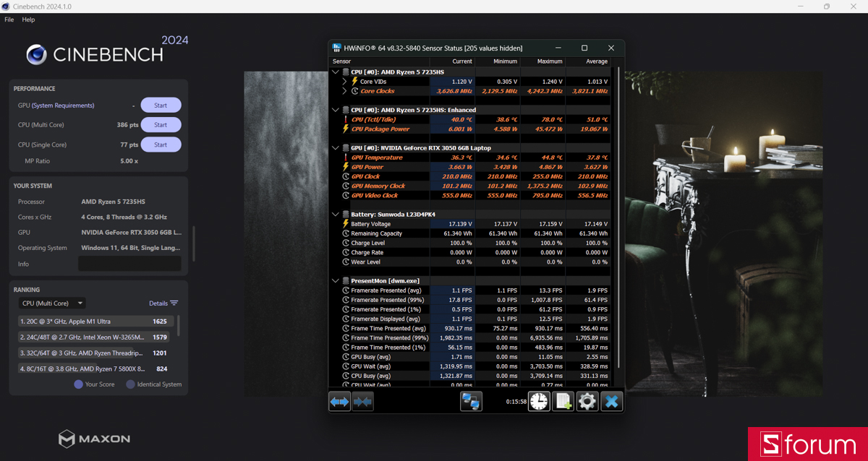Toggle the Details filter in Ranking
Viewport: 868px width, 461px height.
[x=163, y=303]
